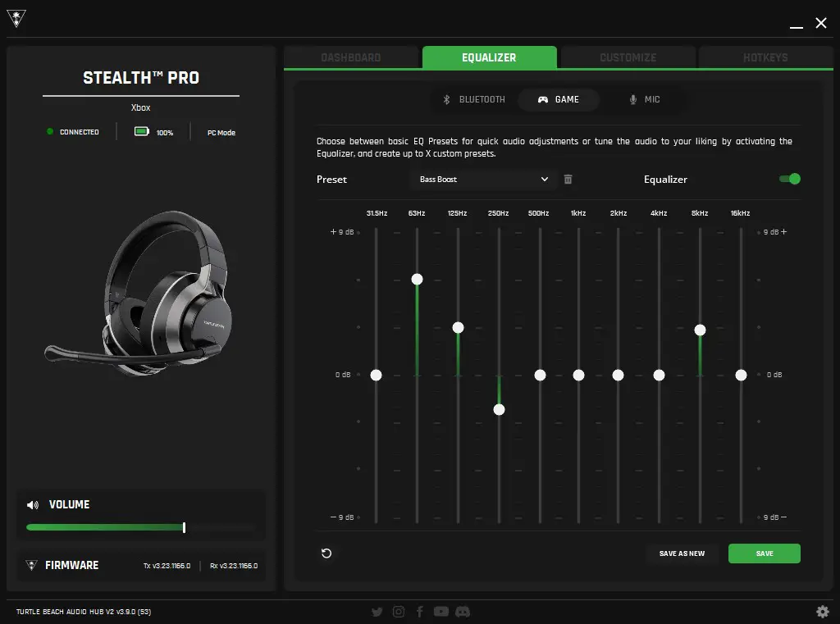Click the Bluetooth icon in the EQ tabs
This screenshot has height=624, width=840.
coord(446,99)
